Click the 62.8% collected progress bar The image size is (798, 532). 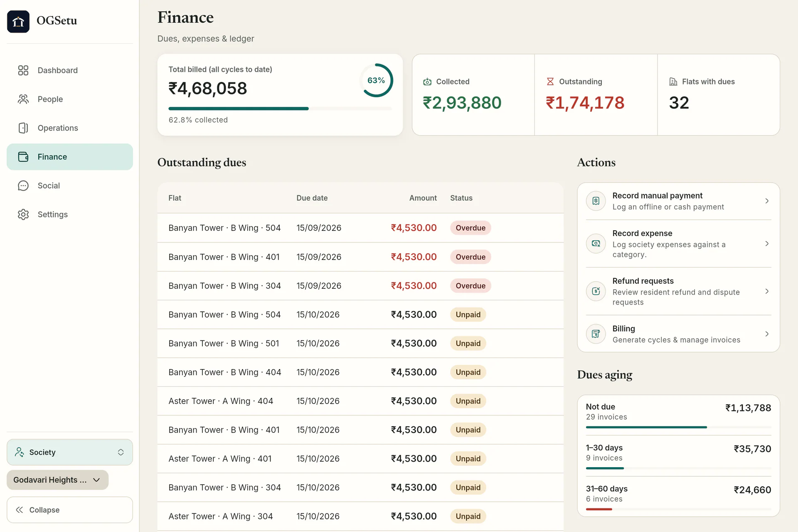coord(280,108)
